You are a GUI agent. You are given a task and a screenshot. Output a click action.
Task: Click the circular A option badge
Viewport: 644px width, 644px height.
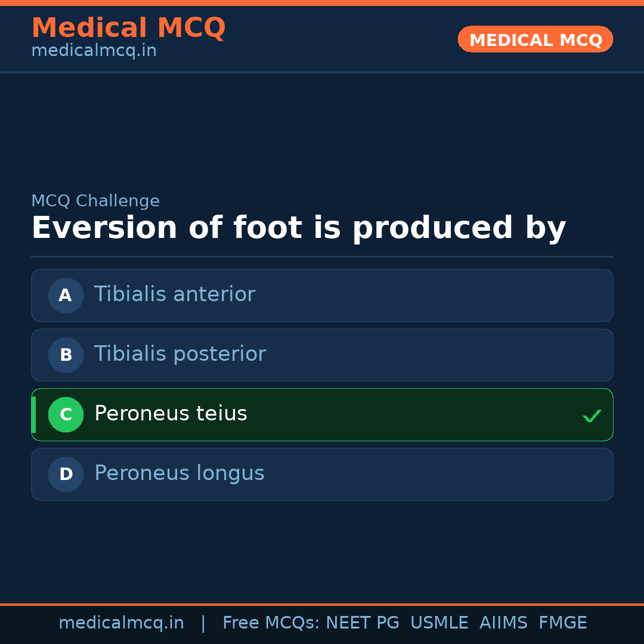tap(66, 295)
